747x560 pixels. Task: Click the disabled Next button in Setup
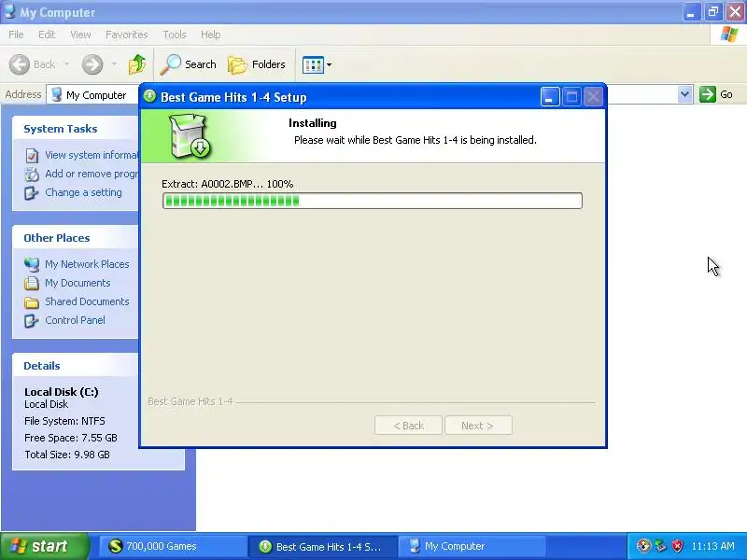pyautogui.click(x=478, y=426)
